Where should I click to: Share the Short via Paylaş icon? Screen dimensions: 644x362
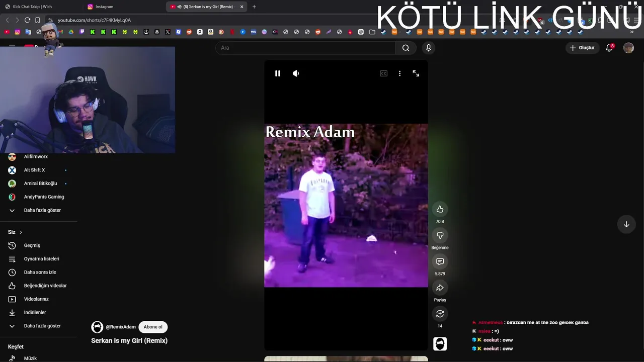click(x=440, y=288)
